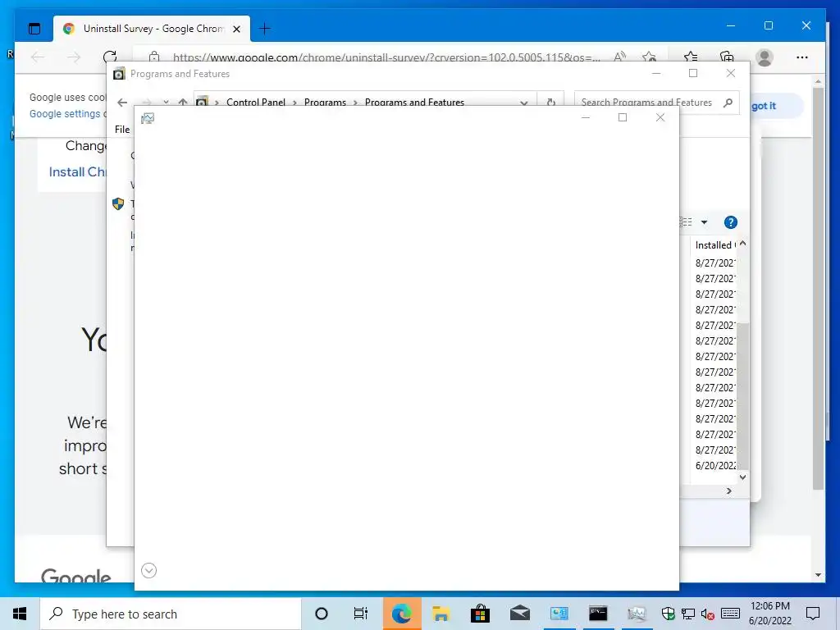
Task: Open Microsoft Store from the taskbar
Action: pos(480,614)
